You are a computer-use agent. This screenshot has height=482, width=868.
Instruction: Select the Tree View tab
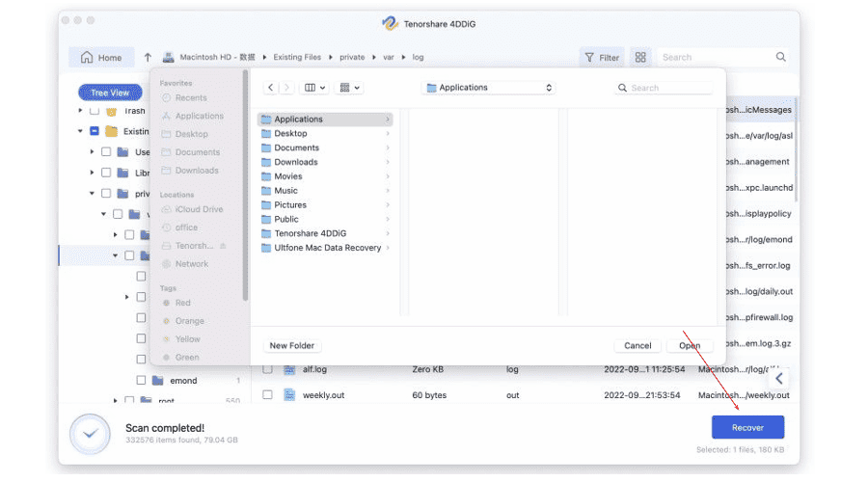click(110, 93)
